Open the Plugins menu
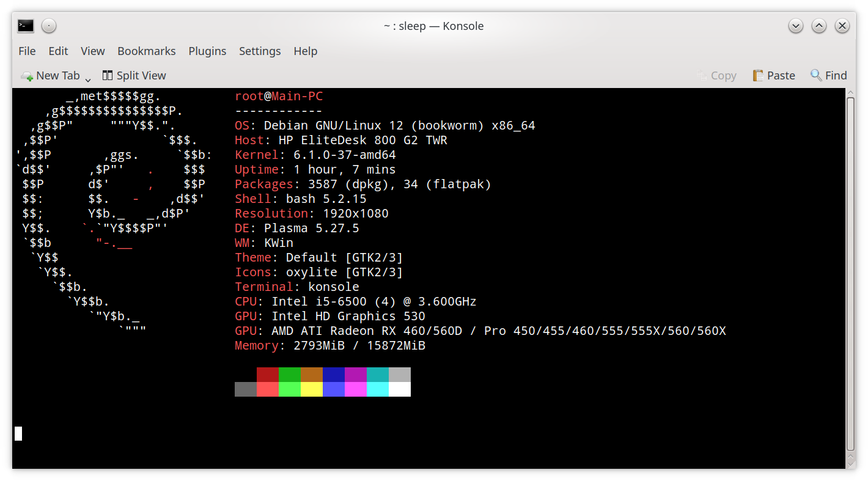This screenshot has width=868, height=481. (x=207, y=51)
